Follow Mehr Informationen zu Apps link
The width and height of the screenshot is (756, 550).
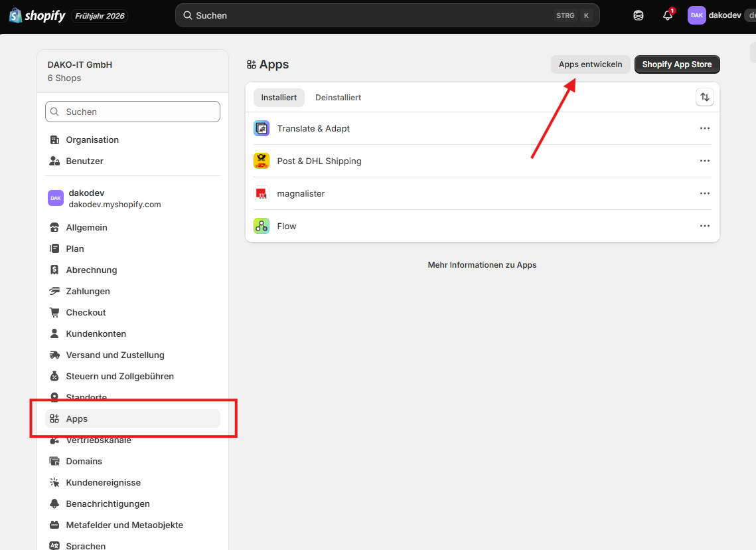(x=482, y=265)
